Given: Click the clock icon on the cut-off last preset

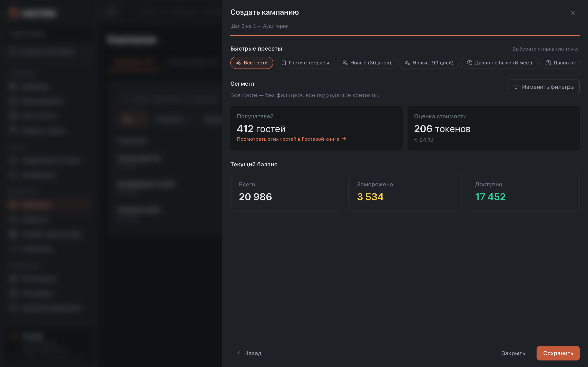Looking at the screenshot, I should coord(548,63).
